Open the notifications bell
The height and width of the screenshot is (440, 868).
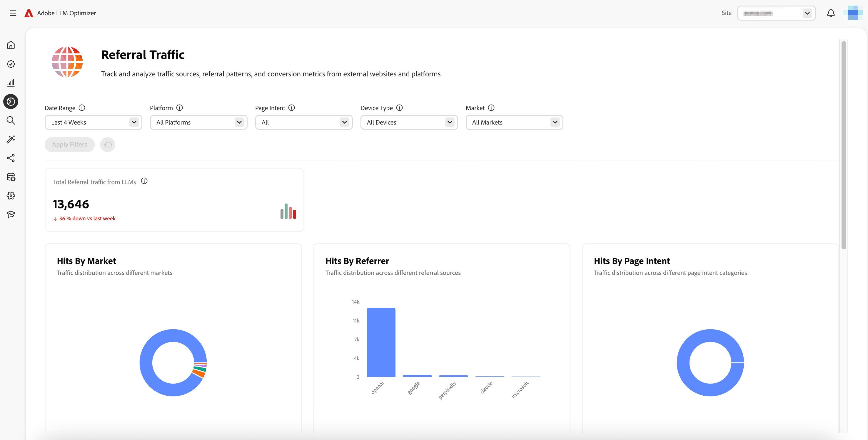831,13
